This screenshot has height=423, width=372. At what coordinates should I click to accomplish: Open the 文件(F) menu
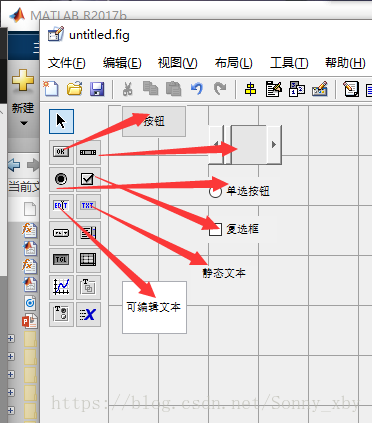(66, 63)
